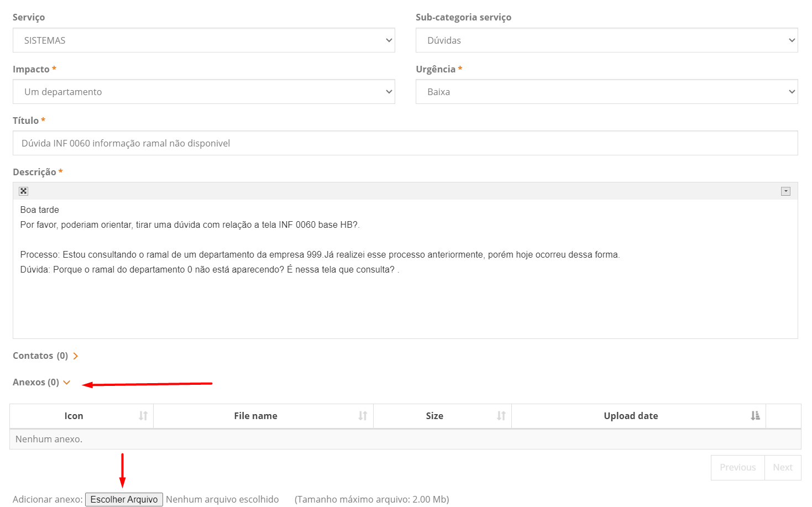
Task: Collapse the Anexos section chevron
Action: (x=67, y=383)
